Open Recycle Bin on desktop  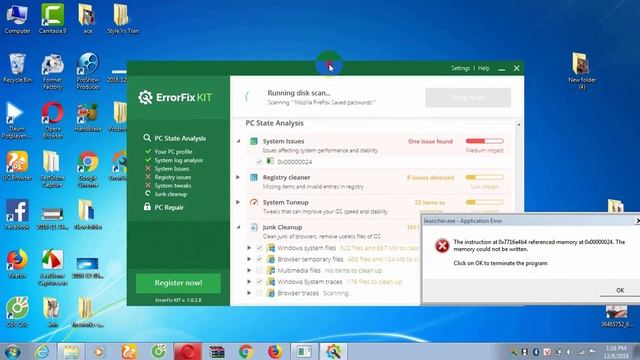[17, 68]
